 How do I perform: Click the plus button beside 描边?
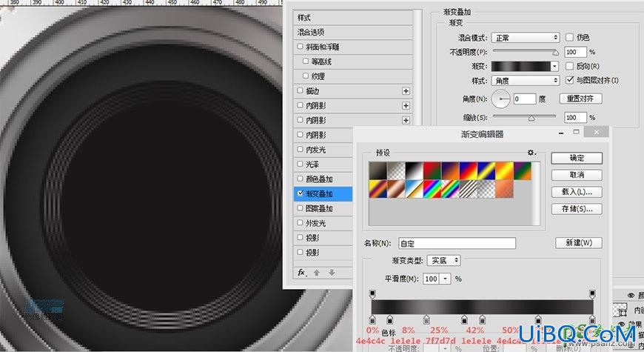(406, 91)
